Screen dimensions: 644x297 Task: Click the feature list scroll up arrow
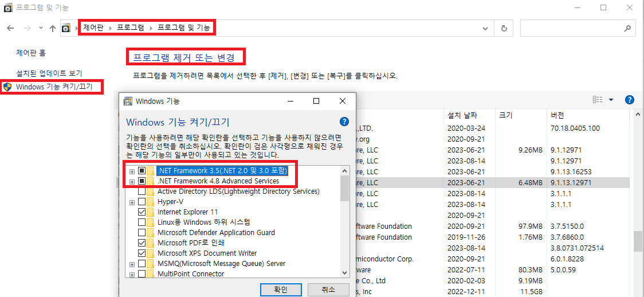[344, 171]
